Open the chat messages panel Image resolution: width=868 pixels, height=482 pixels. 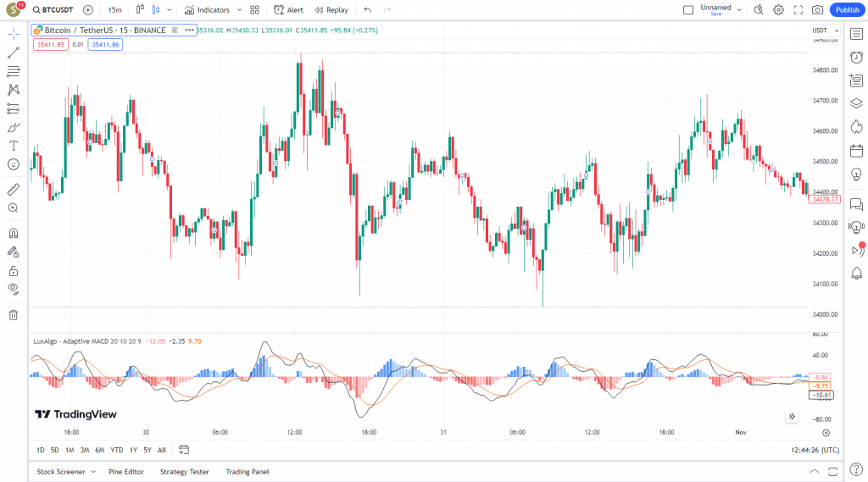coord(856,204)
